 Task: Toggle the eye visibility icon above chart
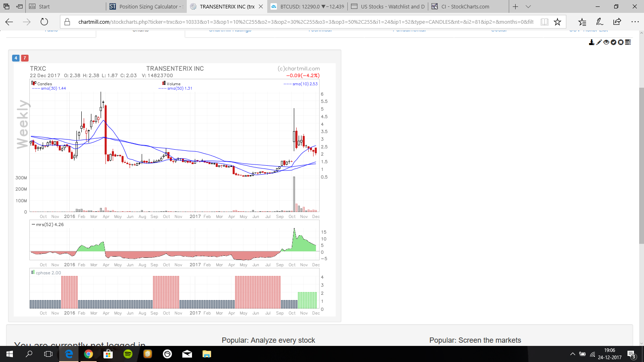coord(606,42)
